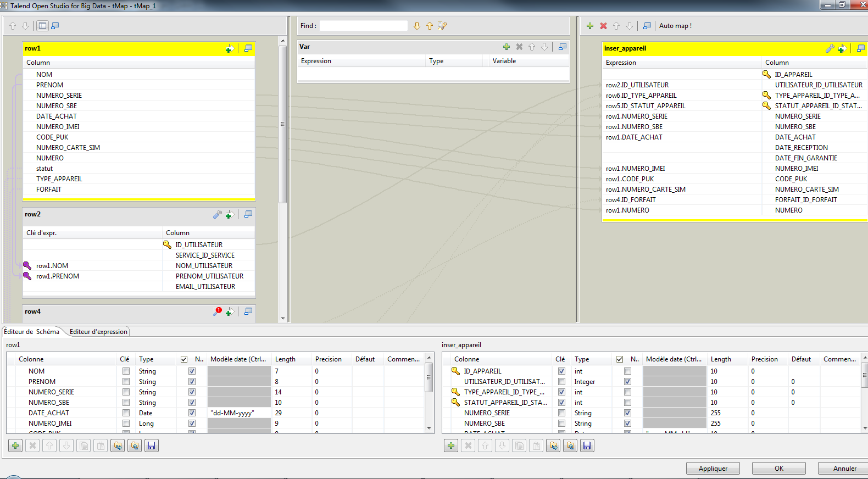Open Type cell Date for DATE_ACHAT
This screenshot has width=868, height=479.
(x=156, y=413)
